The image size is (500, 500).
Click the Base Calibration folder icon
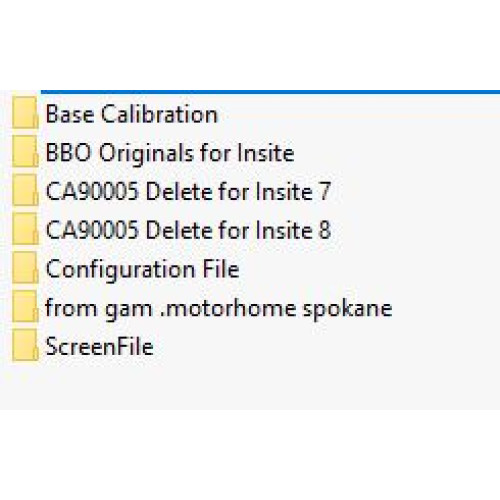25,113
